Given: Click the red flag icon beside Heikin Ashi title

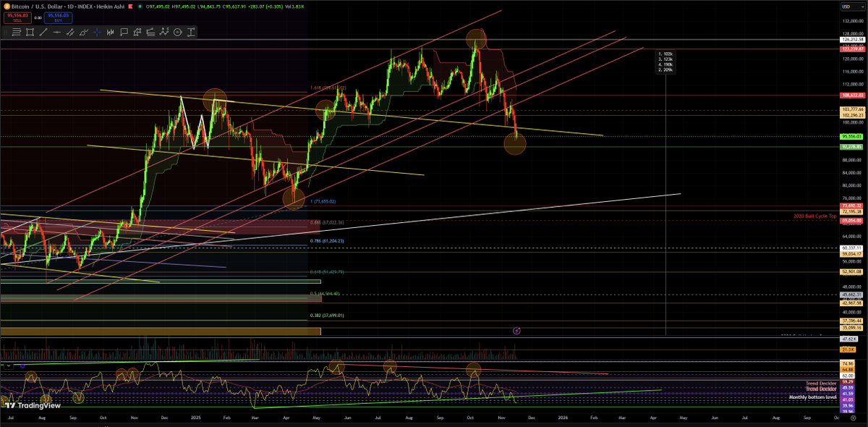Looking at the screenshot, I should (130, 7).
